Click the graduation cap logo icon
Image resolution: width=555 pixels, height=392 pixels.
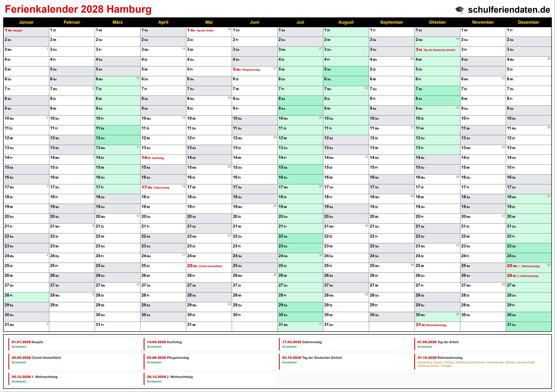click(459, 10)
